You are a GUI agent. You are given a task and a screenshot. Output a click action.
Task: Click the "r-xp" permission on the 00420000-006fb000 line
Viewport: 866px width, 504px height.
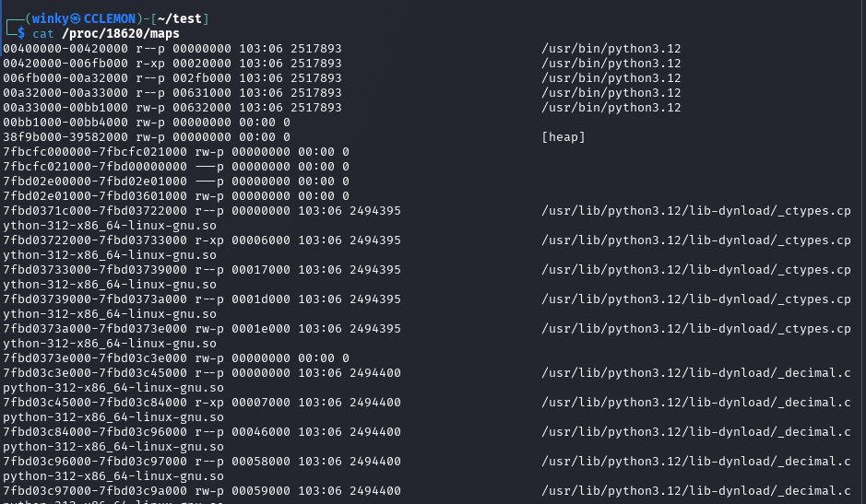(150, 63)
